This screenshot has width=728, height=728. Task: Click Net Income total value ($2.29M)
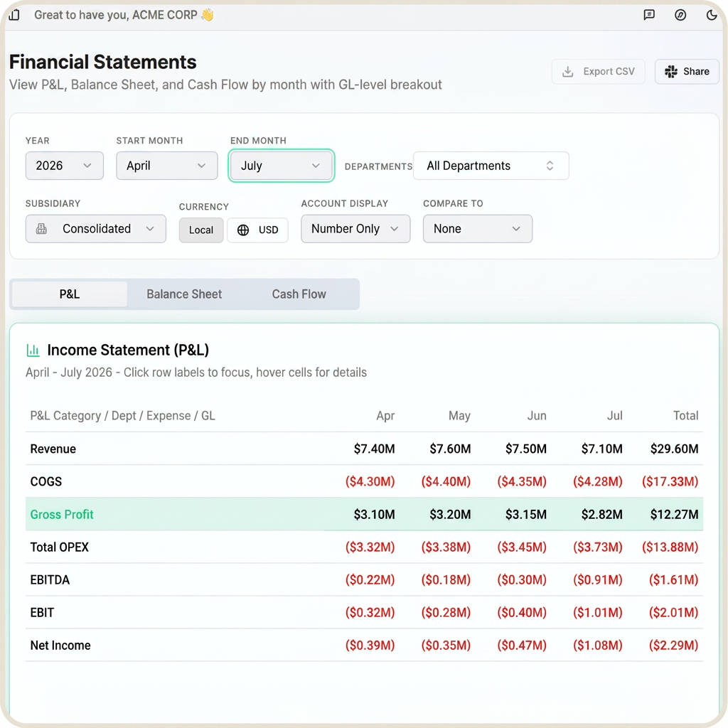point(674,646)
